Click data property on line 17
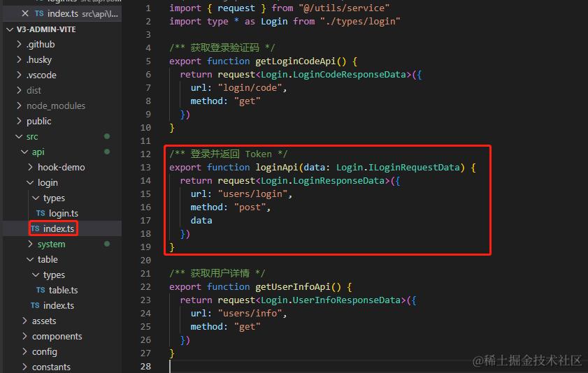588x373 pixels. (201, 220)
